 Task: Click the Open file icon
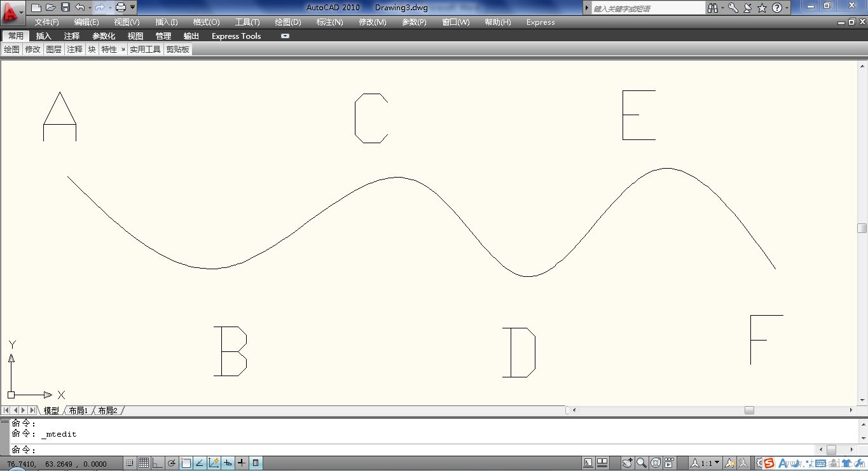(x=51, y=8)
